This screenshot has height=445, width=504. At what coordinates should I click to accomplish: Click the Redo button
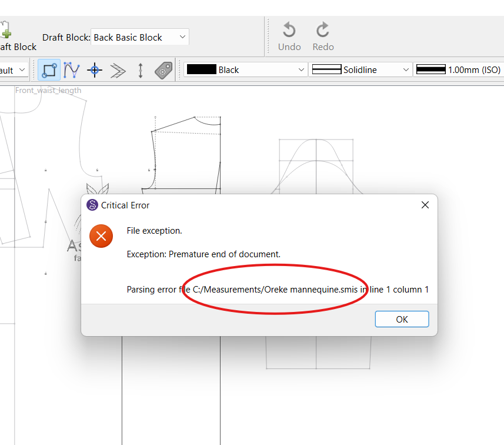(323, 36)
